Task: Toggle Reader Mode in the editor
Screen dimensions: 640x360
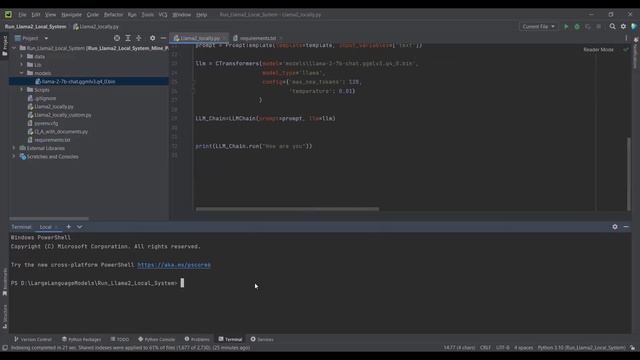Action: (598, 49)
